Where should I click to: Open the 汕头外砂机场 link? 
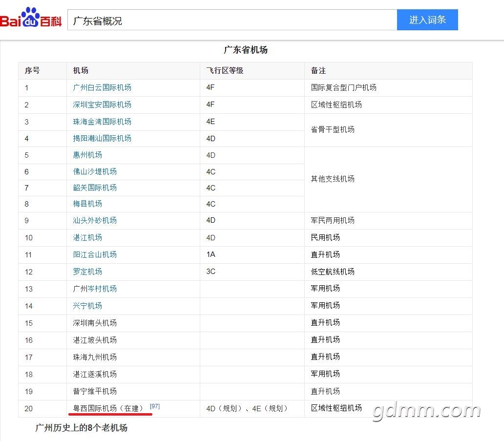pos(95,220)
